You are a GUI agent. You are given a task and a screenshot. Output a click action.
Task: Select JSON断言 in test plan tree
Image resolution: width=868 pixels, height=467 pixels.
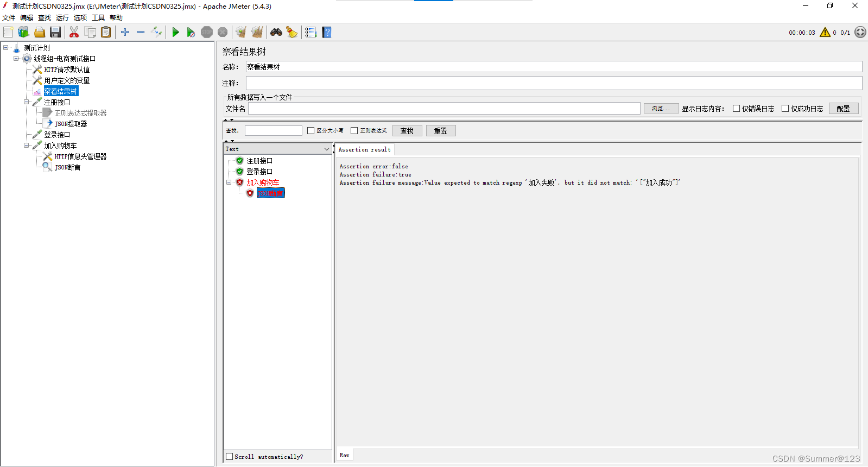tap(67, 167)
